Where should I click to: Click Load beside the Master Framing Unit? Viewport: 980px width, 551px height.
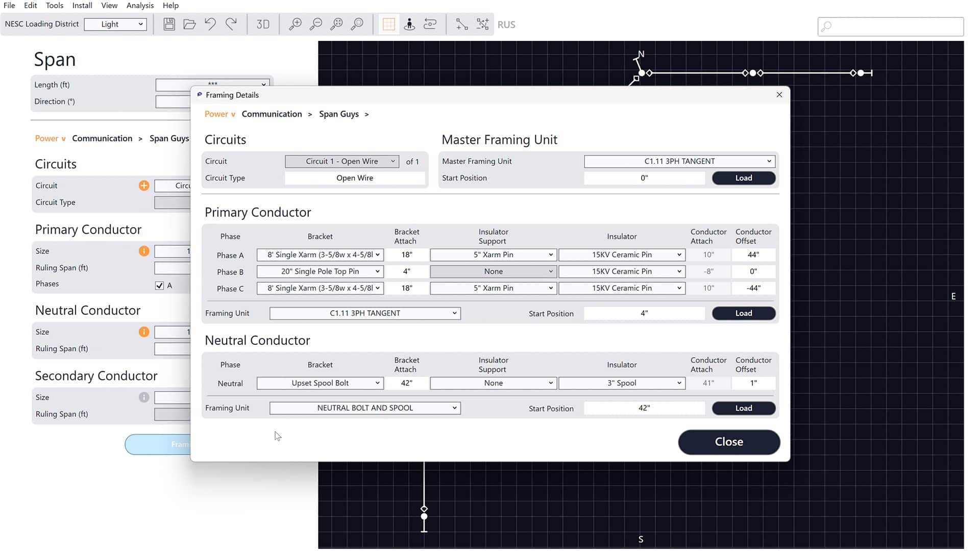coord(743,178)
